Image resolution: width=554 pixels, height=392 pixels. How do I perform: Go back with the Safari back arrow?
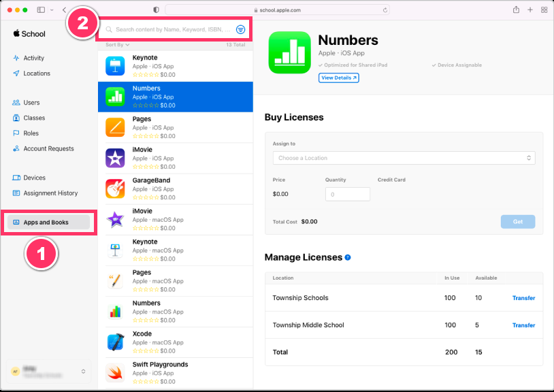pos(64,10)
